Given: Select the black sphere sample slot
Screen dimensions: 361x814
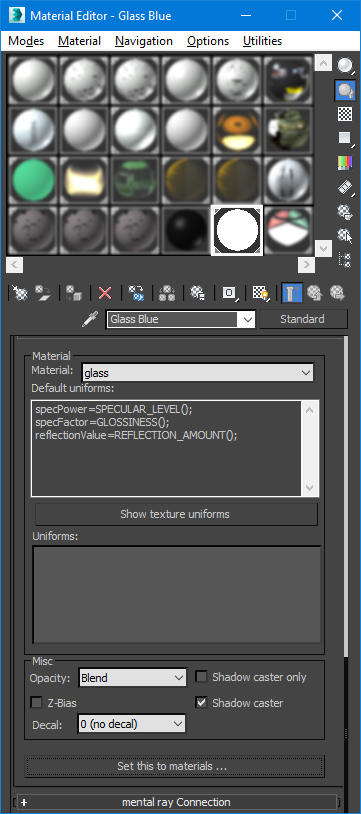Looking at the screenshot, I should [x=186, y=230].
